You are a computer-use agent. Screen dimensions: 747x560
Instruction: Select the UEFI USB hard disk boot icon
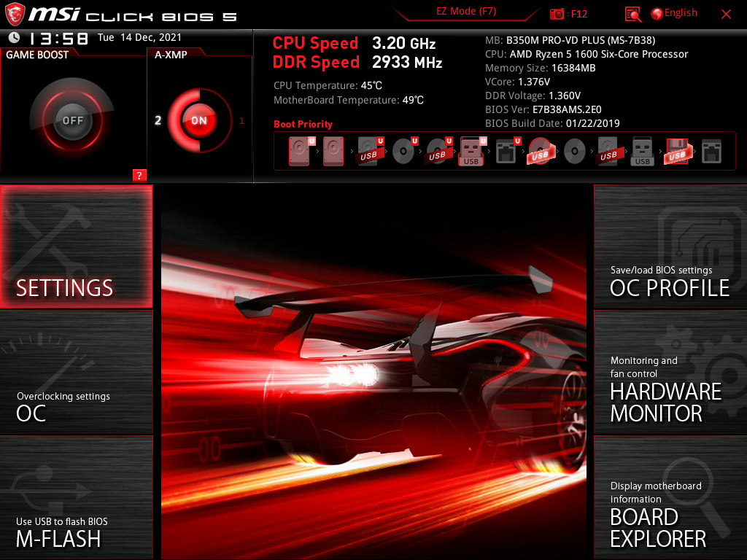(x=370, y=151)
